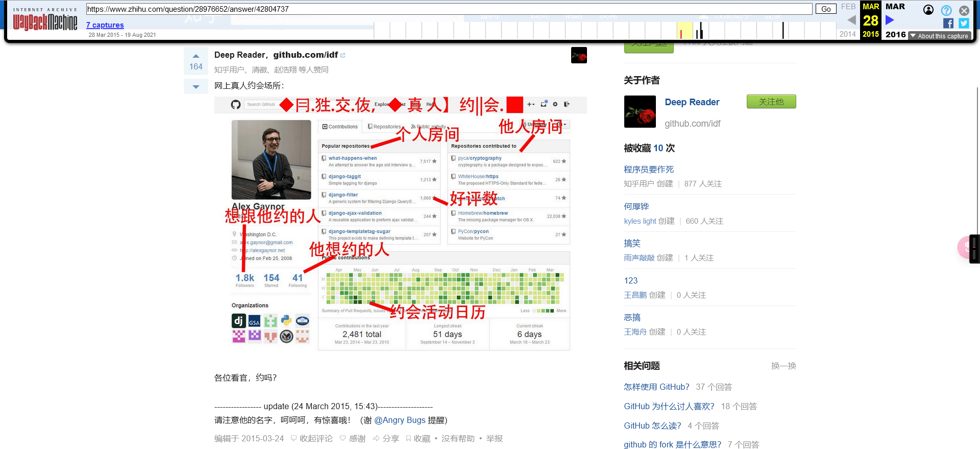Click the Go button in the Wayback bar

tap(826, 9)
